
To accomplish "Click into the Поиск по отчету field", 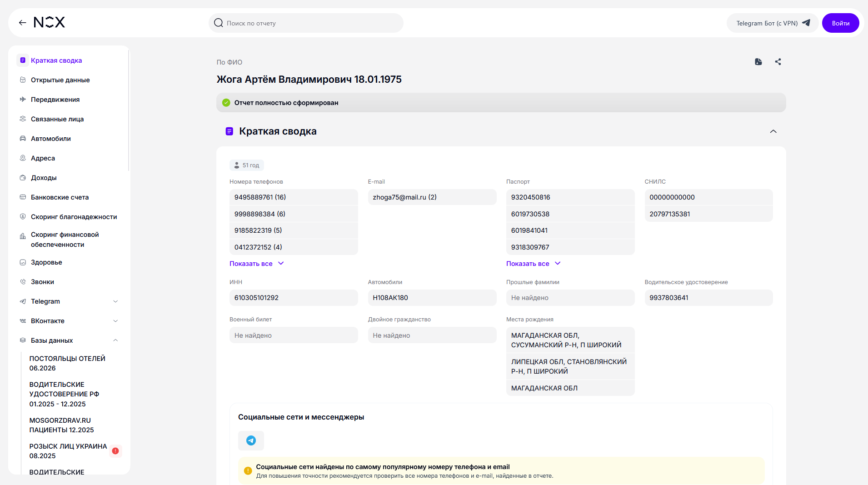I will (306, 23).
